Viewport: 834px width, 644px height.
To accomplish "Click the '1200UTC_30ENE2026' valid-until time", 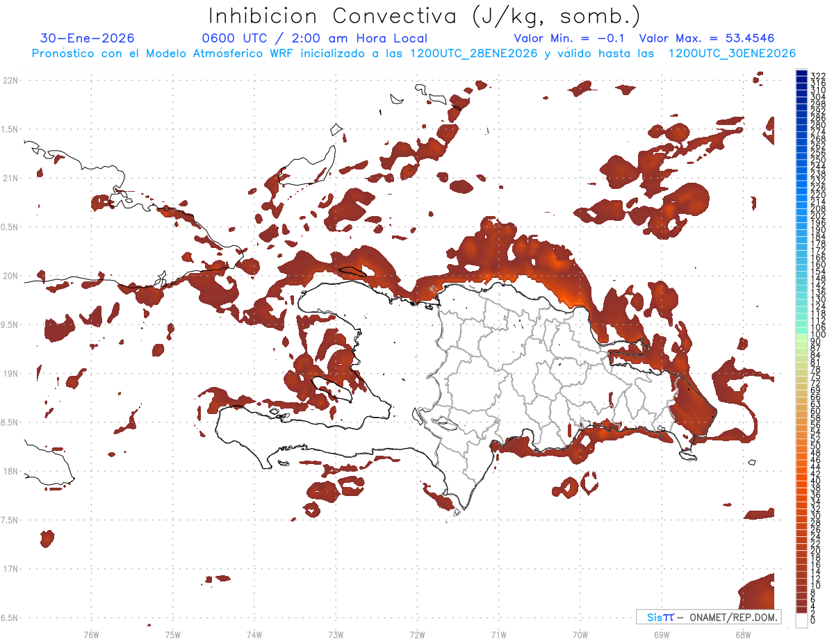I will point(732,53).
